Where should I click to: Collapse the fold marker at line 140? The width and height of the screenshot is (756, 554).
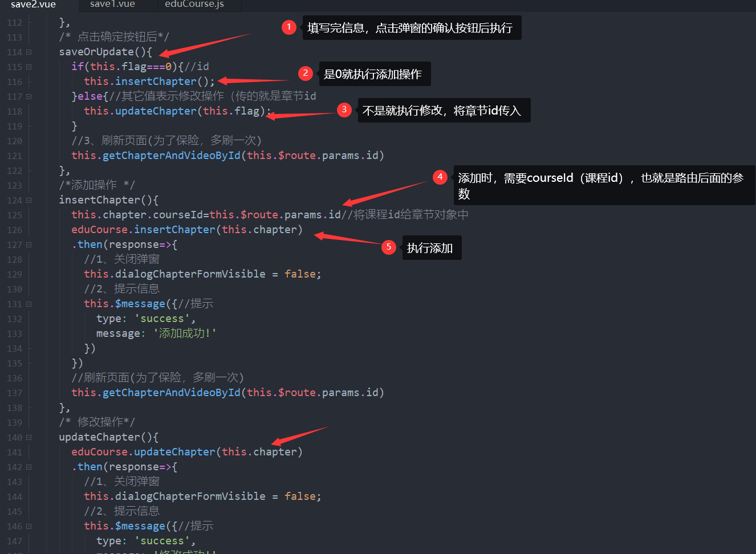click(x=29, y=437)
